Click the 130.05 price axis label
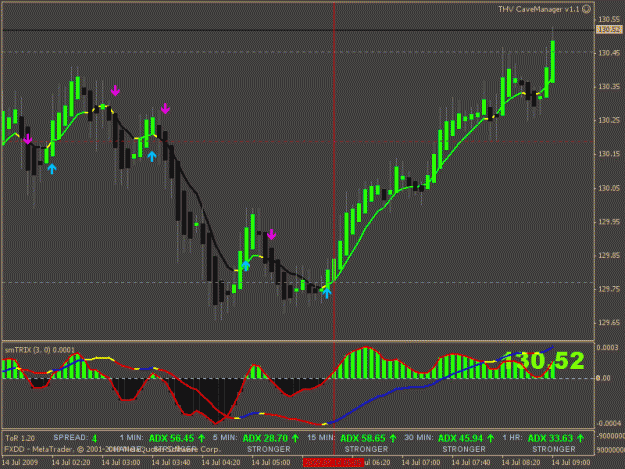Image resolution: width=625 pixels, height=469 pixels. pyautogui.click(x=609, y=188)
